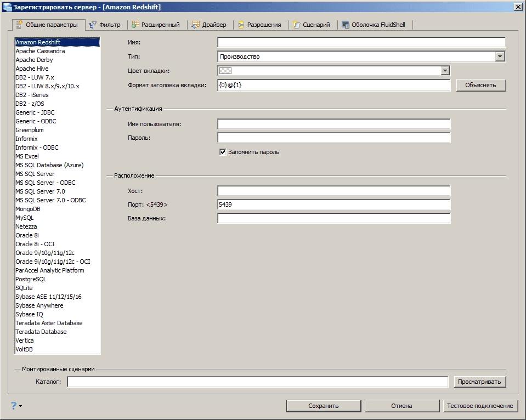Open the Сценарий tab

coord(312,25)
